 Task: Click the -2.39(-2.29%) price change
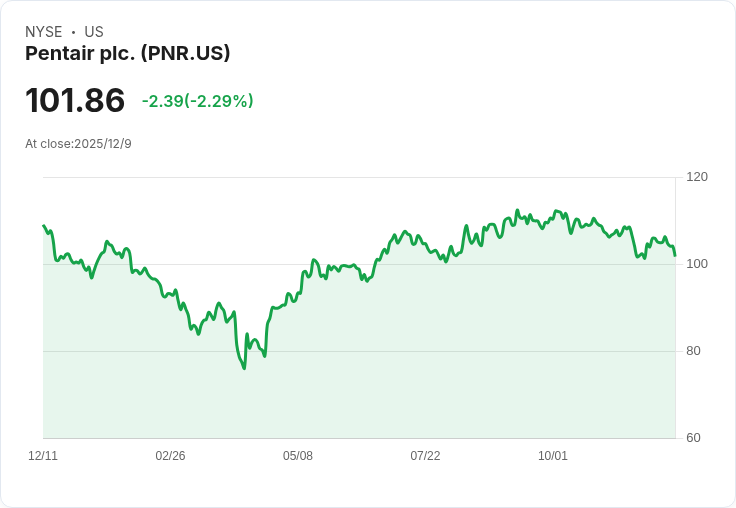198,101
